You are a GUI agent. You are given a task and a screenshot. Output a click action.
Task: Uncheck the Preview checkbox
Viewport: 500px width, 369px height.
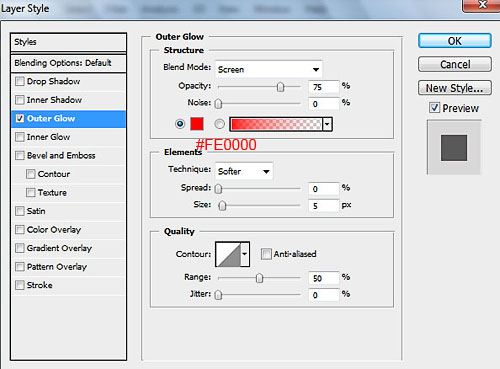click(x=434, y=108)
